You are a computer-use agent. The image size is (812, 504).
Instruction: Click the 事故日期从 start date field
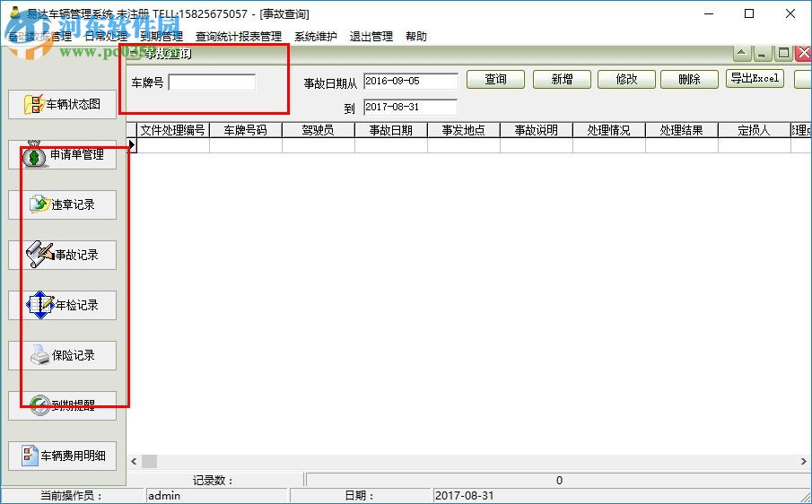click(411, 82)
